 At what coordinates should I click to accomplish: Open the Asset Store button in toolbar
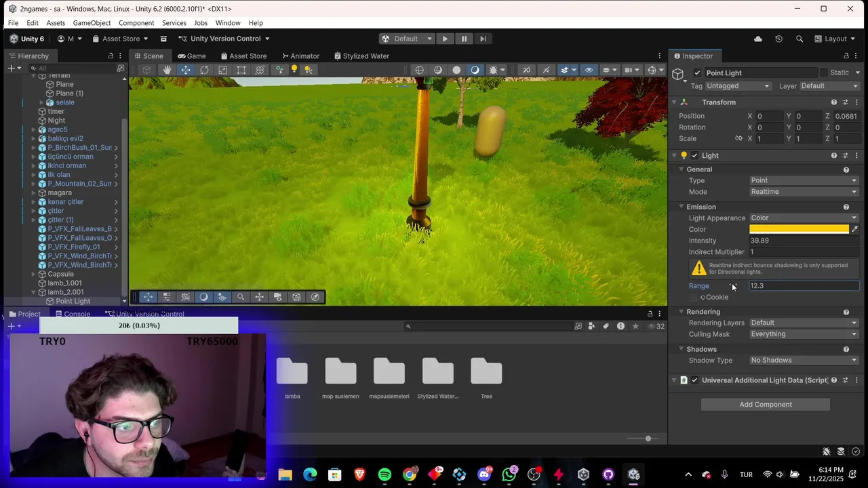(121, 39)
